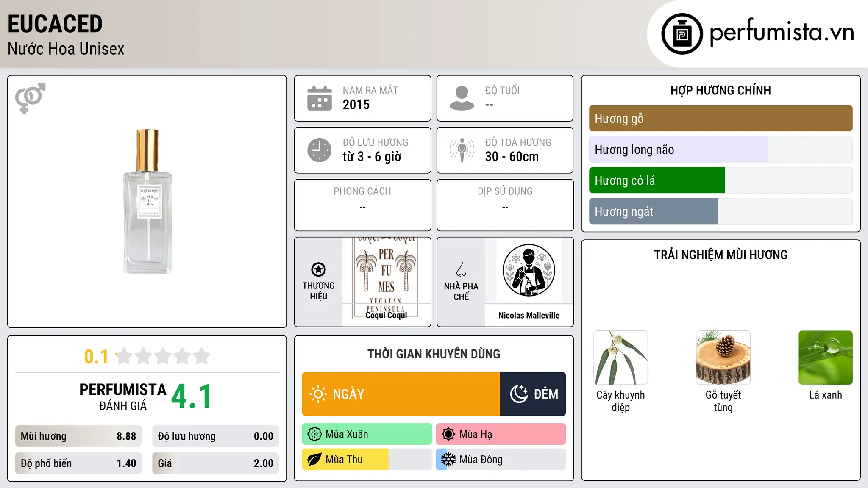Click the Hương cỏ lá accord bar
This screenshot has width=868, height=488.
[x=721, y=180]
